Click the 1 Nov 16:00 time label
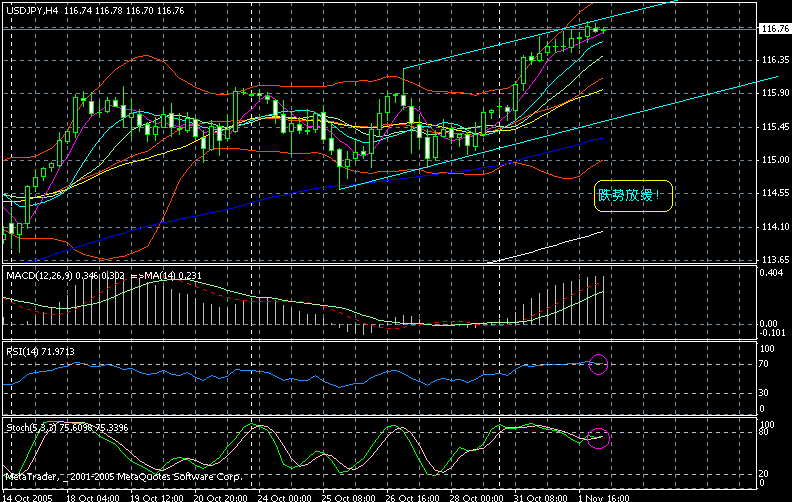This screenshot has width=792, height=502. 603,498
